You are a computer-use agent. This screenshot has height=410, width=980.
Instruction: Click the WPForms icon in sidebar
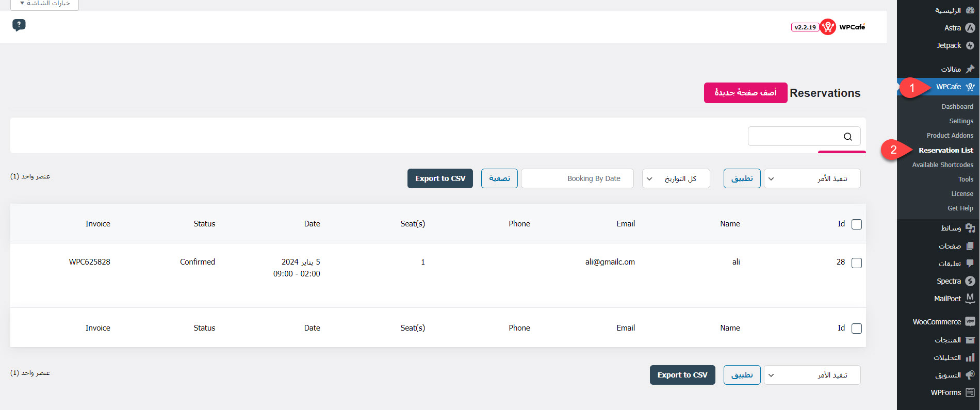click(x=970, y=392)
